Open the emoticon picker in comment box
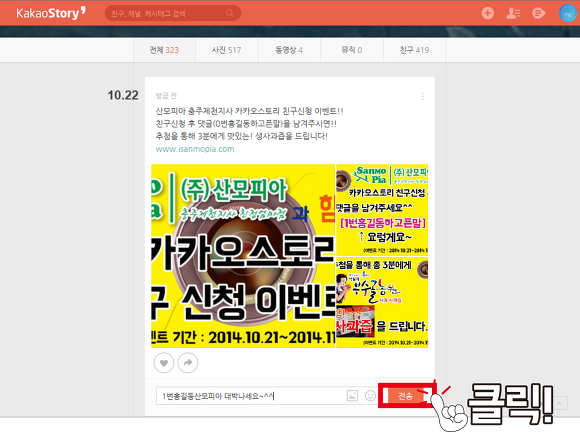 click(370, 396)
